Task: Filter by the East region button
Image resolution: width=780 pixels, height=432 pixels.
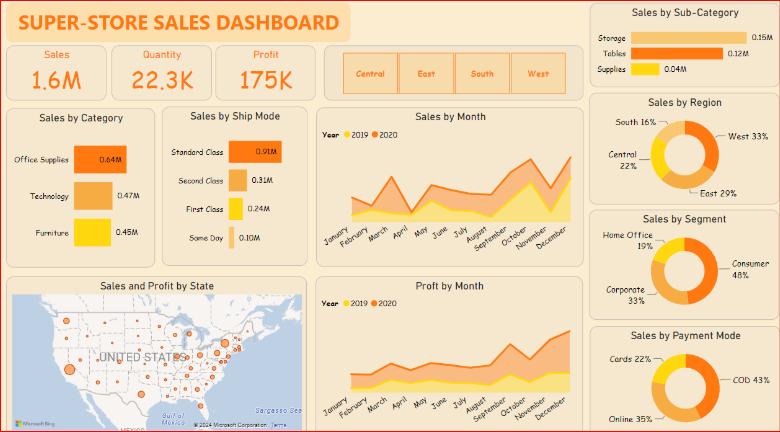Action: pyautogui.click(x=426, y=74)
